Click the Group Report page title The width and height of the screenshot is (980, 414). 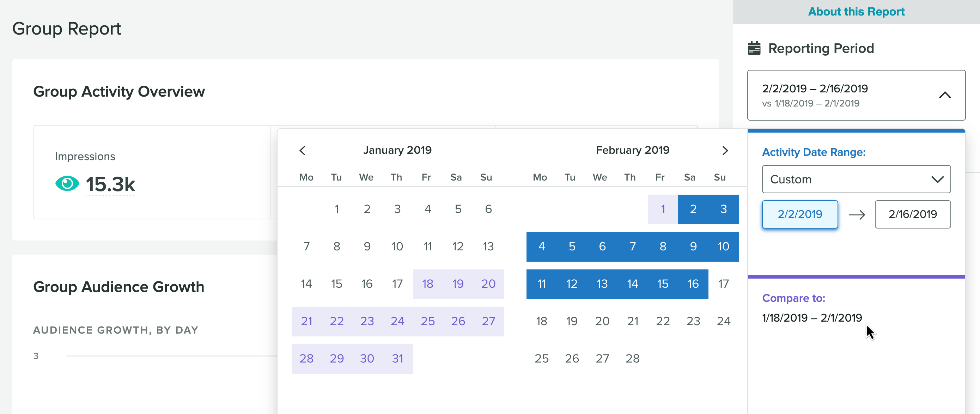(x=67, y=29)
